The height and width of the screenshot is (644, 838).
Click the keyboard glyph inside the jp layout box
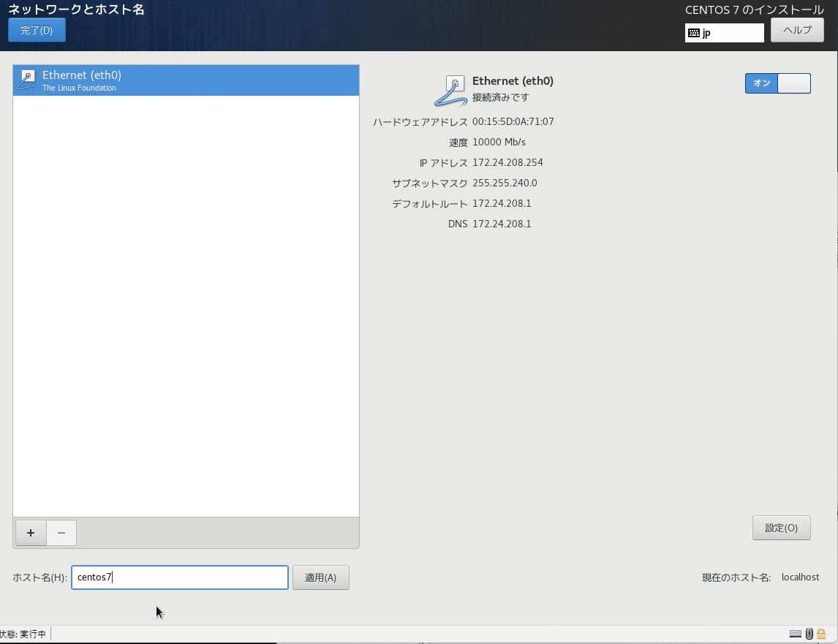pos(693,32)
